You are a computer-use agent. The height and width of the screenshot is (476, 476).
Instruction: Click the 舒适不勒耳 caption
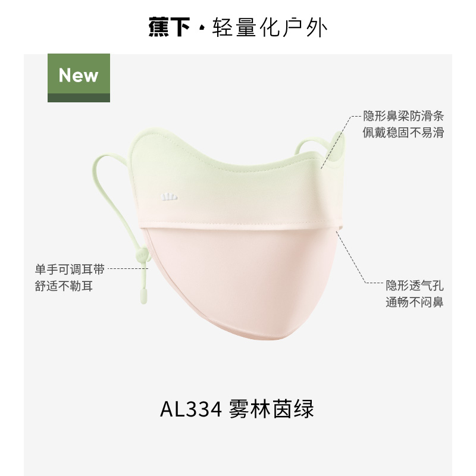pyautogui.click(x=64, y=286)
